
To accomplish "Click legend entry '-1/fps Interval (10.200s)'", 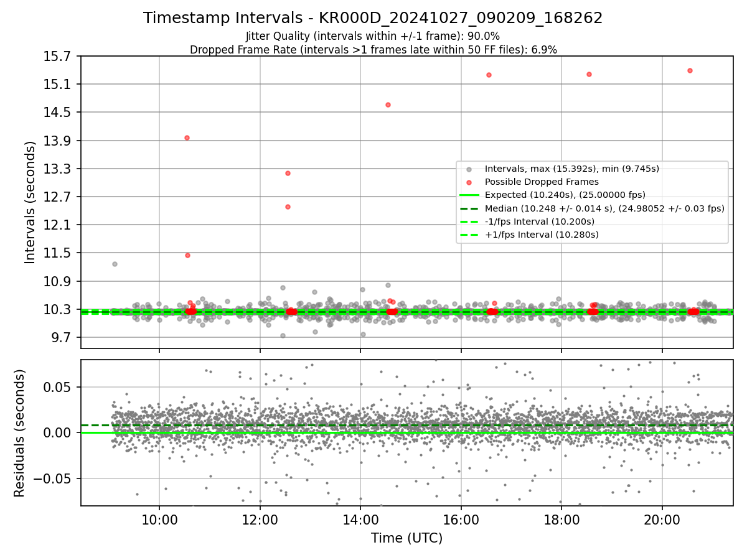I will pos(540,222).
